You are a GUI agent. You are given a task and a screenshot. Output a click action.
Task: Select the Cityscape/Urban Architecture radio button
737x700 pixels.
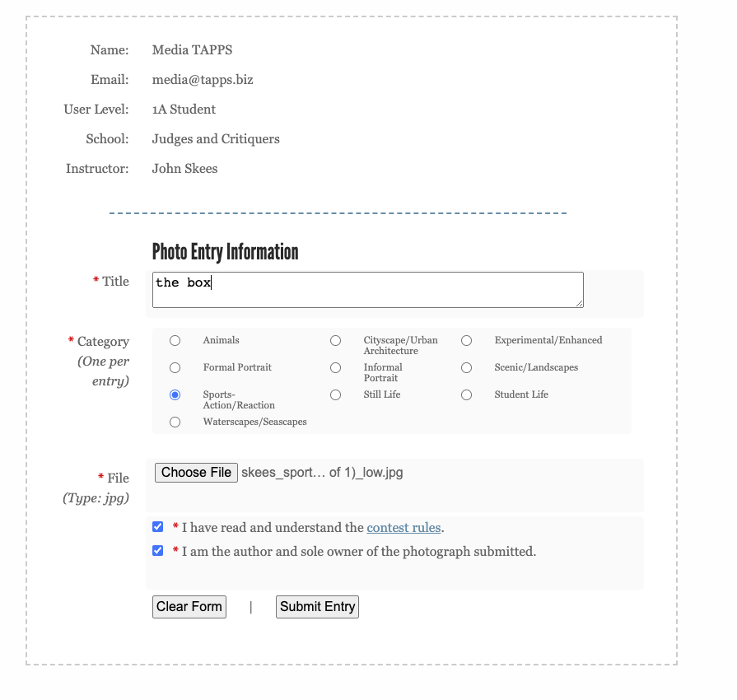coord(335,340)
